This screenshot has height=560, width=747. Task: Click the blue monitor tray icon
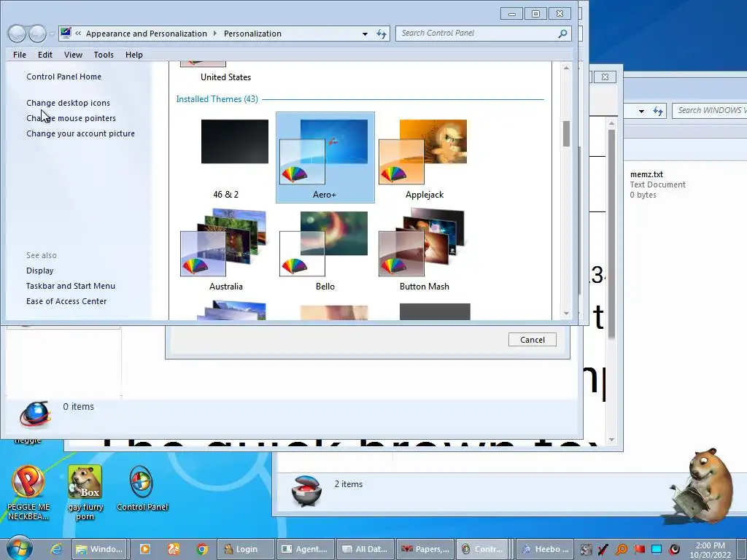click(x=657, y=550)
